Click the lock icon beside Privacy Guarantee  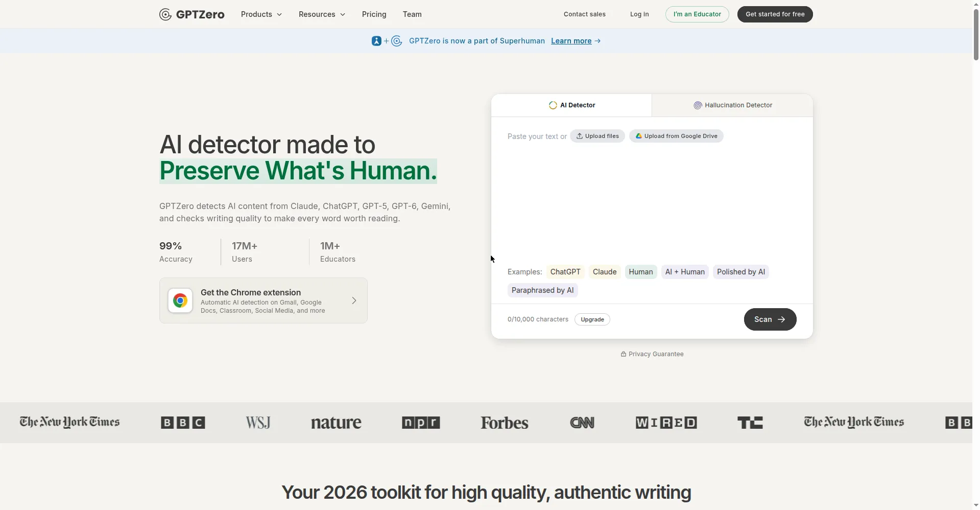click(624, 354)
